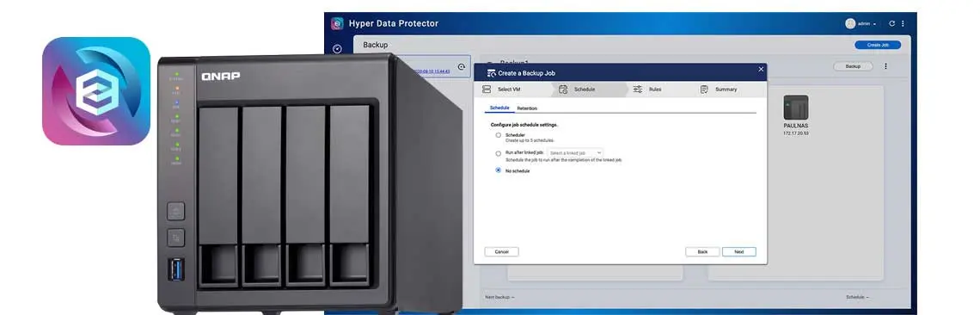The image size is (980, 315).
Task: Switch to the Schedule sub-tab
Action: [499, 108]
